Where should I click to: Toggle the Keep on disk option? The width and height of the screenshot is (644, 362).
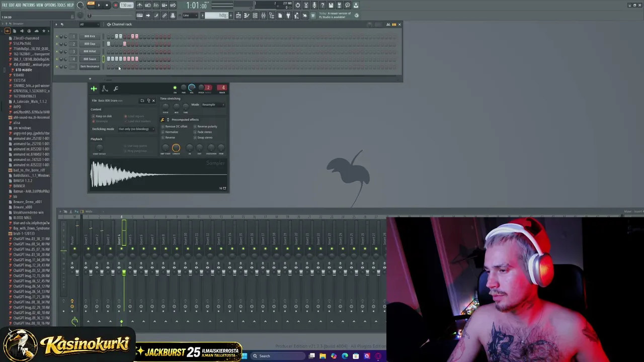tap(102, 116)
